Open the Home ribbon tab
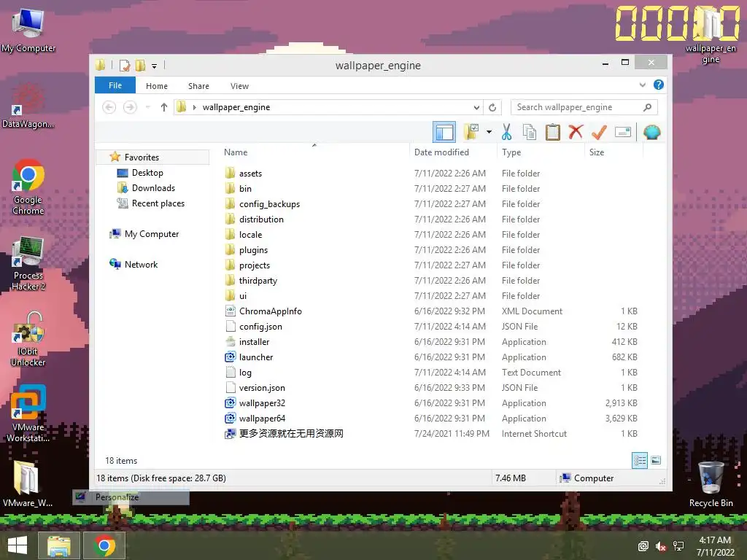747x560 pixels. [157, 86]
